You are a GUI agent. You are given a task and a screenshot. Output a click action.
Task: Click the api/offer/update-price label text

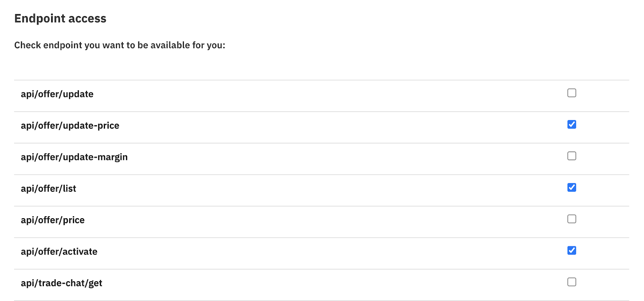pos(70,126)
